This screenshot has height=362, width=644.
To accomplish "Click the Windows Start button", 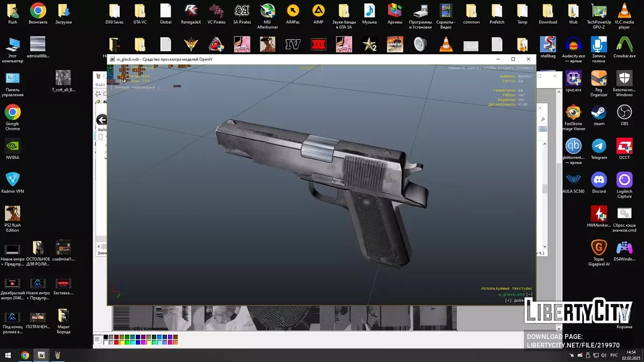I will pyautogui.click(x=8, y=355).
